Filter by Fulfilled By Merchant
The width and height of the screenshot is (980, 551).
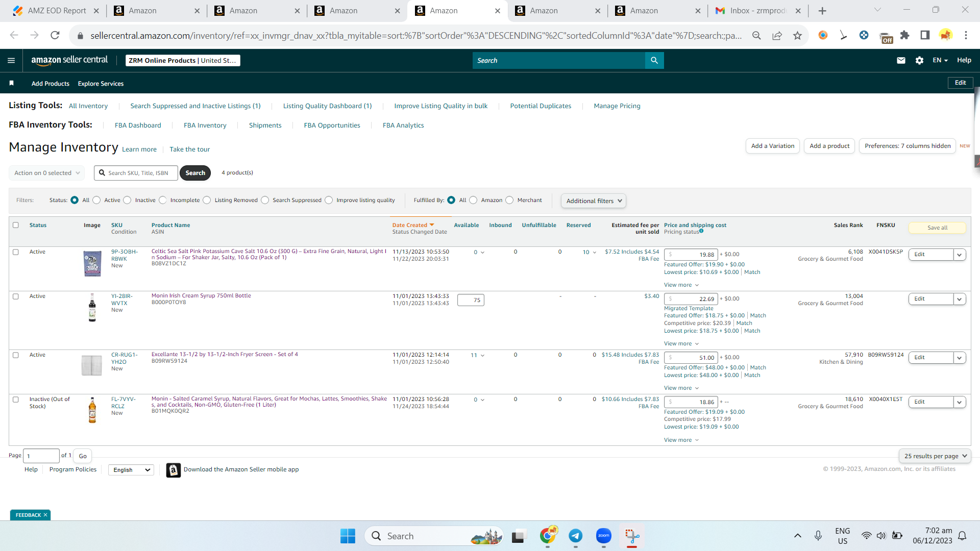click(x=509, y=200)
